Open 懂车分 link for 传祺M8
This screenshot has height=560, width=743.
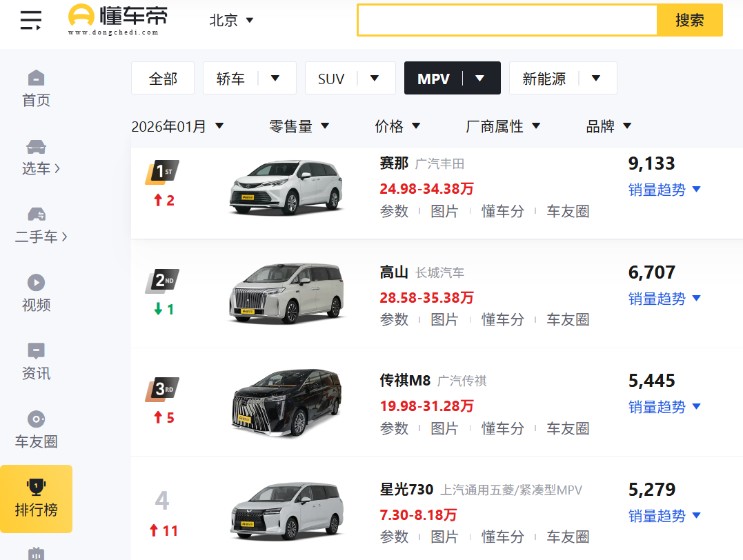coord(502,428)
